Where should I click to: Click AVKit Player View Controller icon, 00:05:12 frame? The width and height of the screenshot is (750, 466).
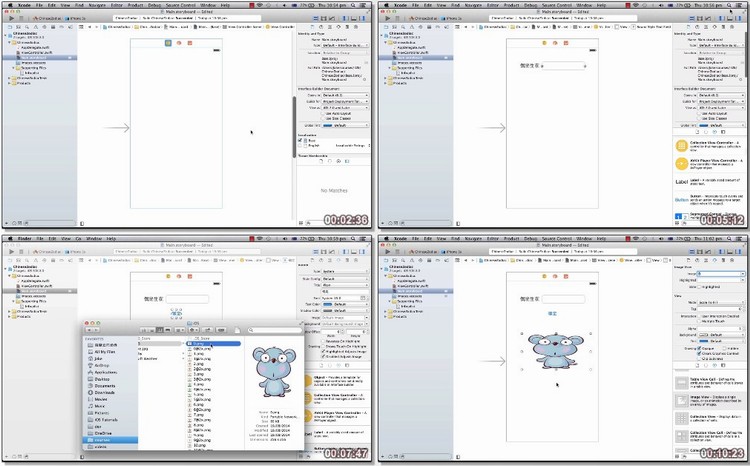(681, 164)
